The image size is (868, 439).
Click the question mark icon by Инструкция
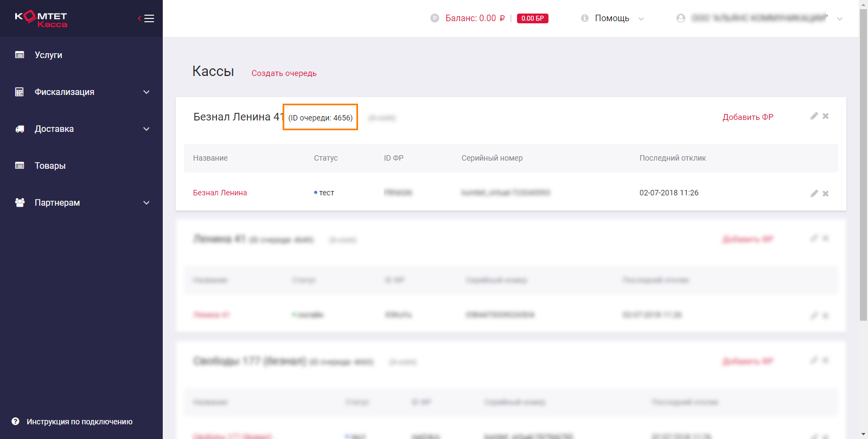[16, 422]
